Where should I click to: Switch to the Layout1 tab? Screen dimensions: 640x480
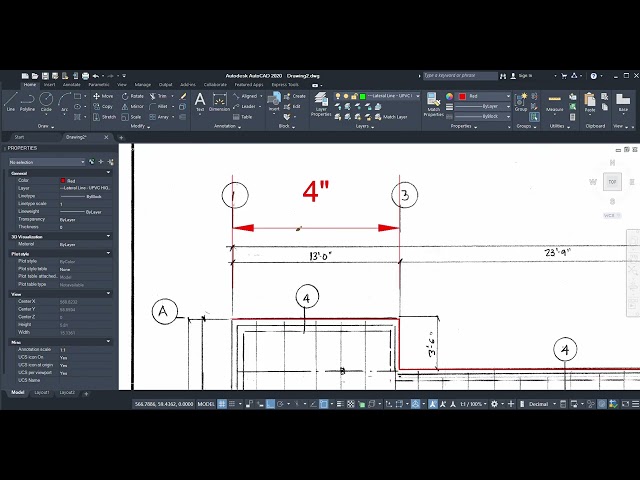click(x=42, y=393)
